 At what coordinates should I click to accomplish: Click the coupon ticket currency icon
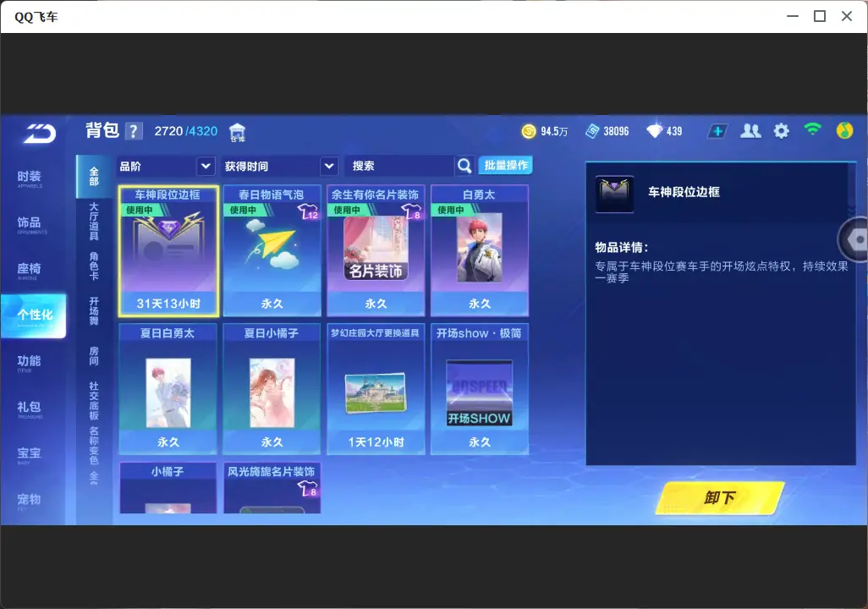pyautogui.click(x=591, y=131)
